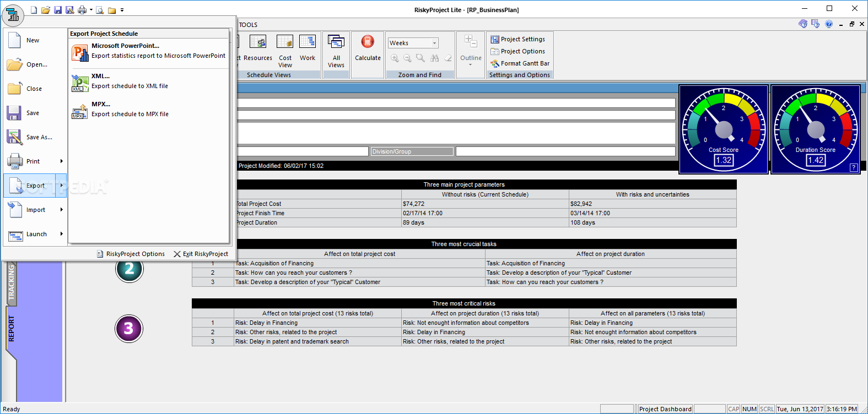Image resolution: width=868 pixels, height=414 pixels.
Task: Click the Total Project Cost value $74,272
Action: pyautogui.click(x=485, y=204)
